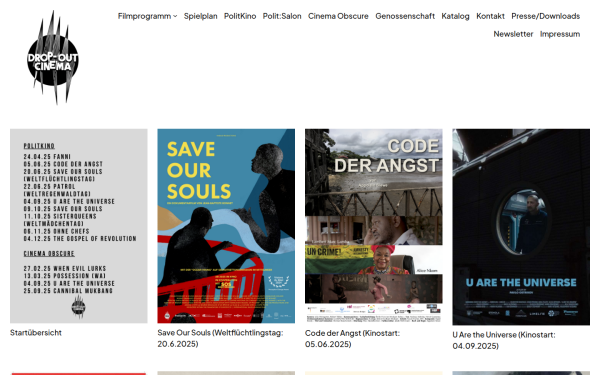Screen dimensions: 600x375
Task: Open the U Are the Universe poster
Action: click(x=521, y=227)
